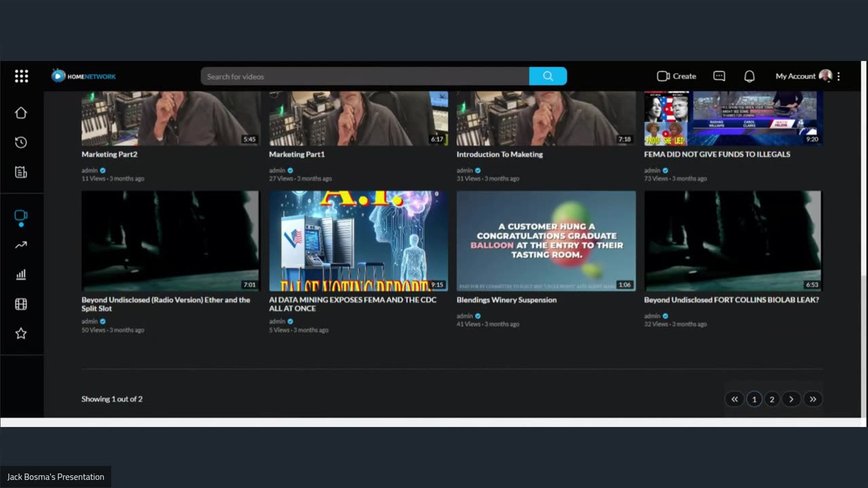Click the blue search magnifier button
The image size is (868, 488).
[x=548, y=76]
